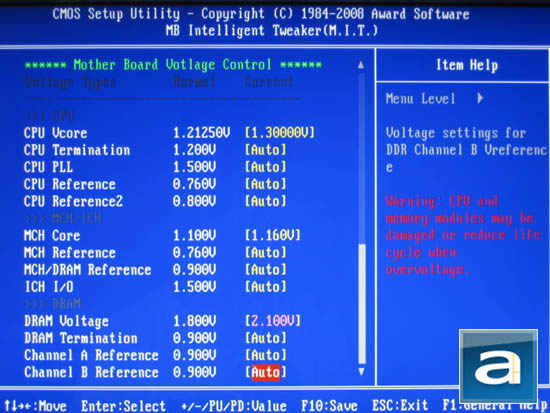Select CPU Reference2 Auto value
The height and width of the screenshot is (413, 550).
(266, 201)
